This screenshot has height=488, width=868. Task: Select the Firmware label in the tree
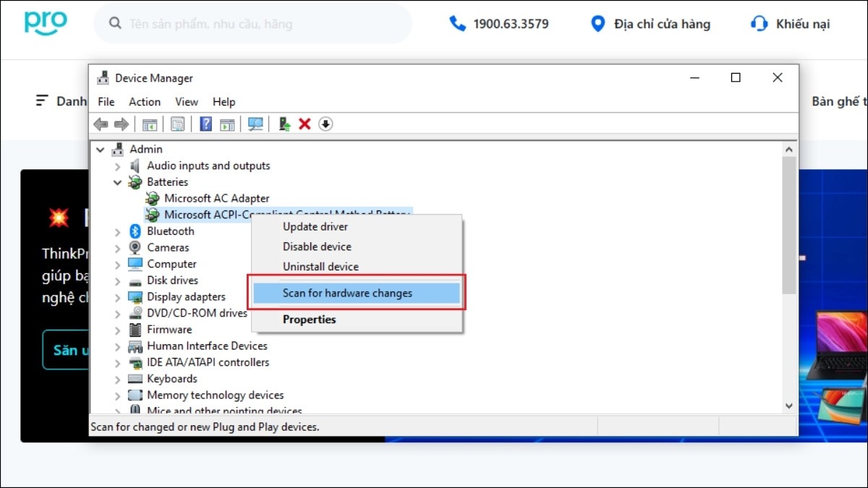pos(169,330)
